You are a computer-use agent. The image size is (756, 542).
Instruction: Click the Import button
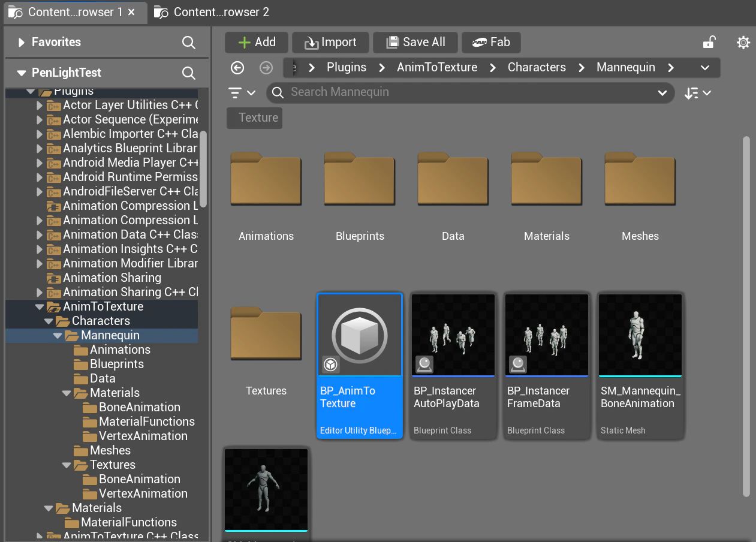pyautogui.click(x=330, y=43)
